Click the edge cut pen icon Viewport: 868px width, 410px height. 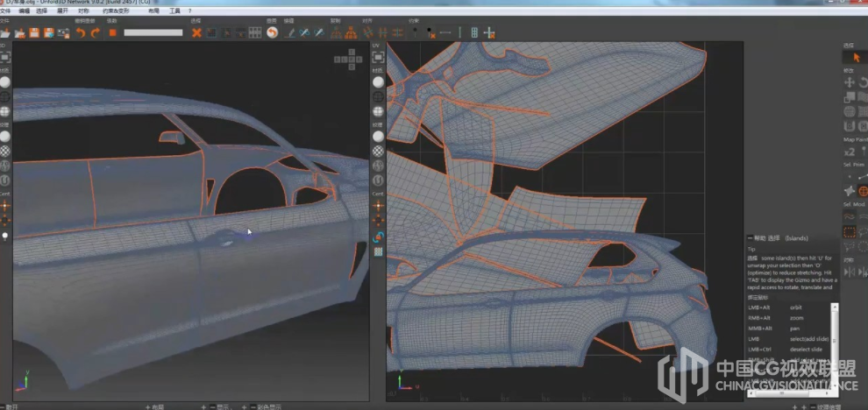(x=289, y=33)
